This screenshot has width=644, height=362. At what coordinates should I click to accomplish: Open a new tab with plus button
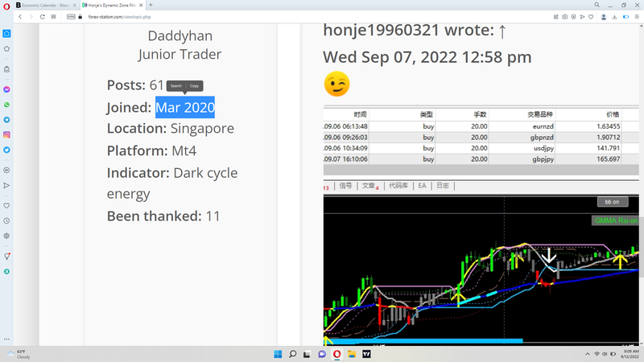point(151,5)
